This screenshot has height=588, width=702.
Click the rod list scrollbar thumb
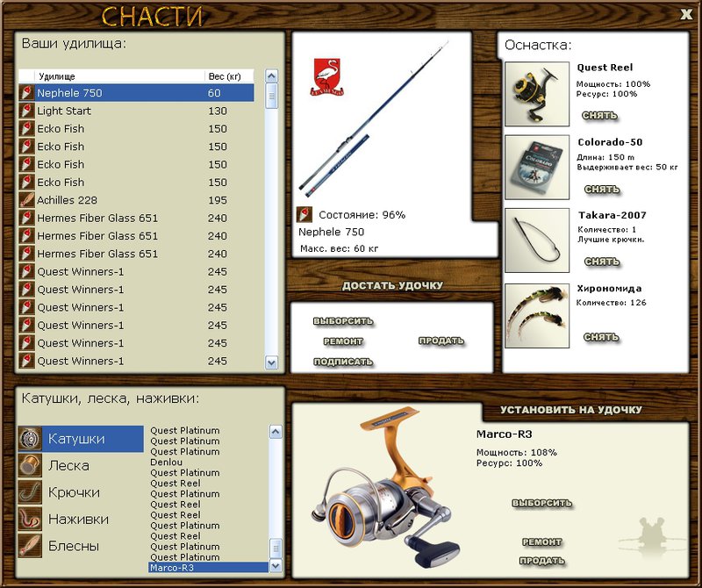tap(271, 96)
